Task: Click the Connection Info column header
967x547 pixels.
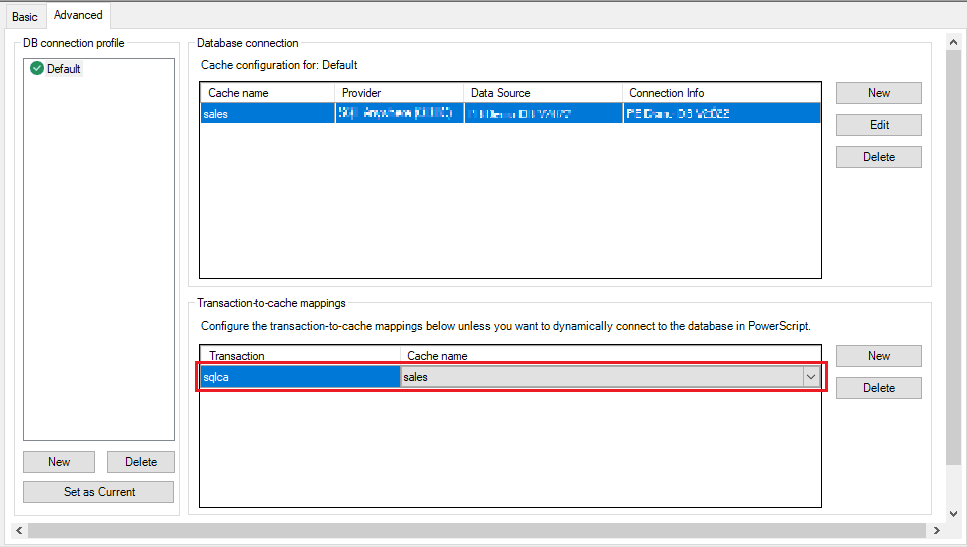Action: (x=720, y=93)
